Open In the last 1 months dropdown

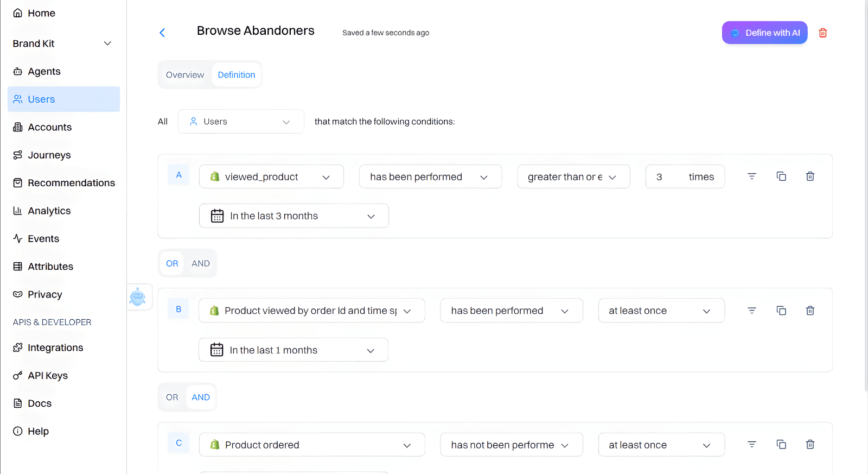coord(293,350)
